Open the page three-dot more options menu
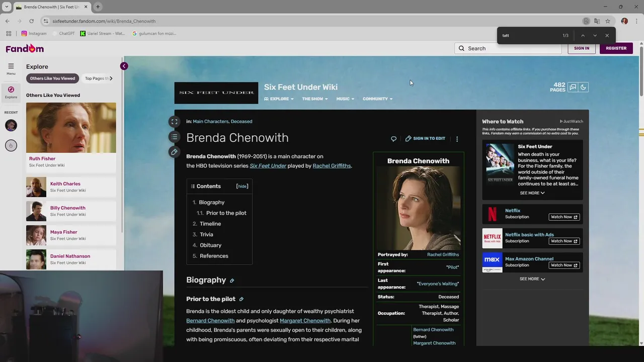 (x=457, y=139)
